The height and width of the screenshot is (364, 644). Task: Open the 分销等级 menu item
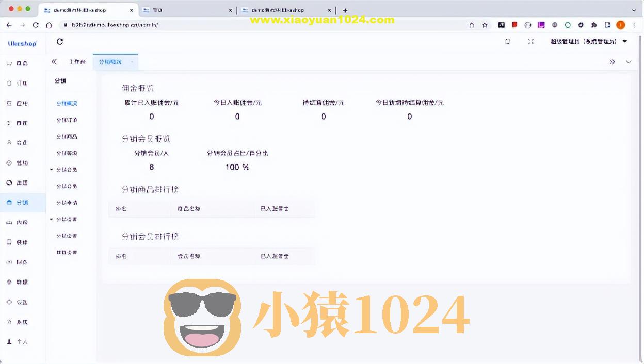pyautogui.click(x=66, y=153)
